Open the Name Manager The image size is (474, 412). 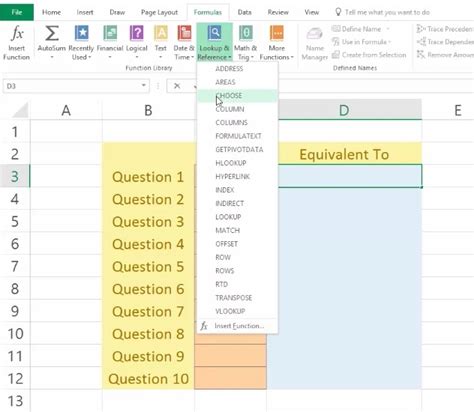click(x=314, y=44)
